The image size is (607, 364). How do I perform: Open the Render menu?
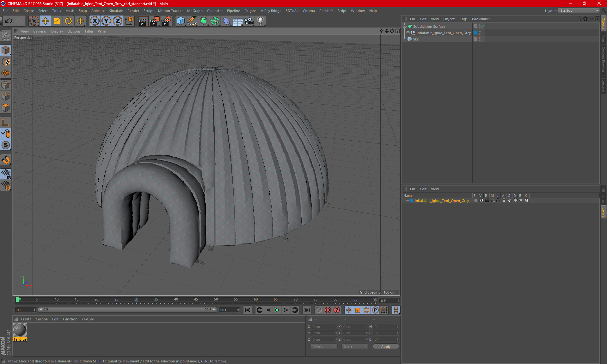click(x=133, y=11)
